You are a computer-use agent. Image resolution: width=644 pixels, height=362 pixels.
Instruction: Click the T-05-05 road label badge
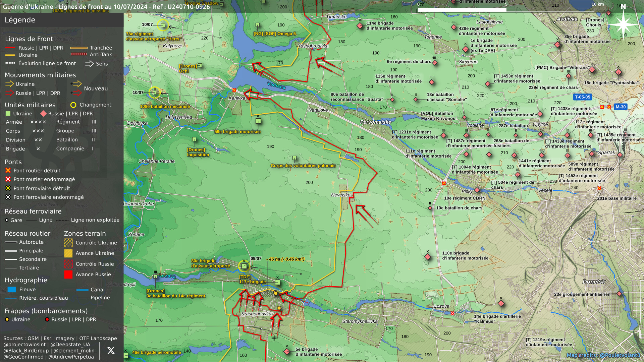tap(582, 97)
